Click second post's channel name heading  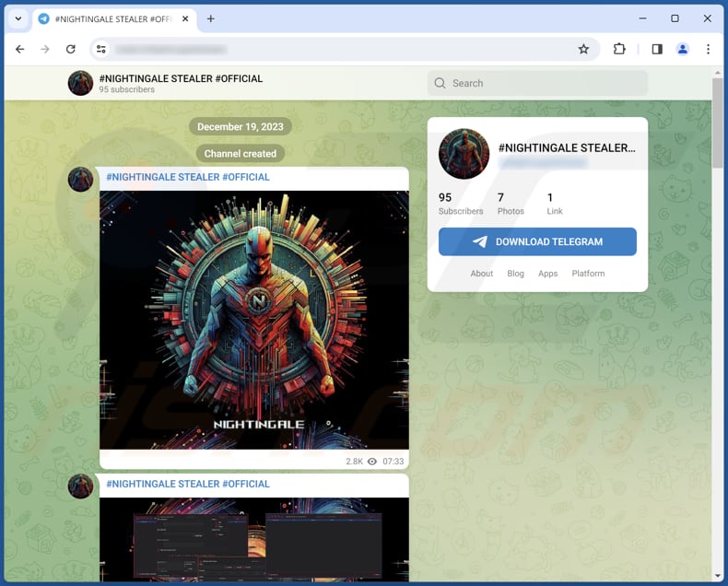pyautogui.click(x=188, y=484)
